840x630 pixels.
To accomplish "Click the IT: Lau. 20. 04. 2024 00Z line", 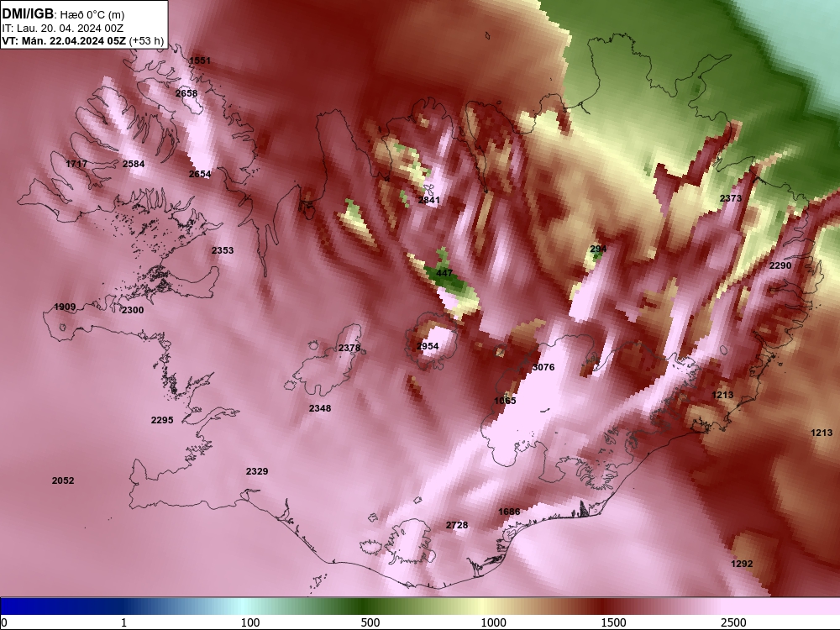I will 63,29.
